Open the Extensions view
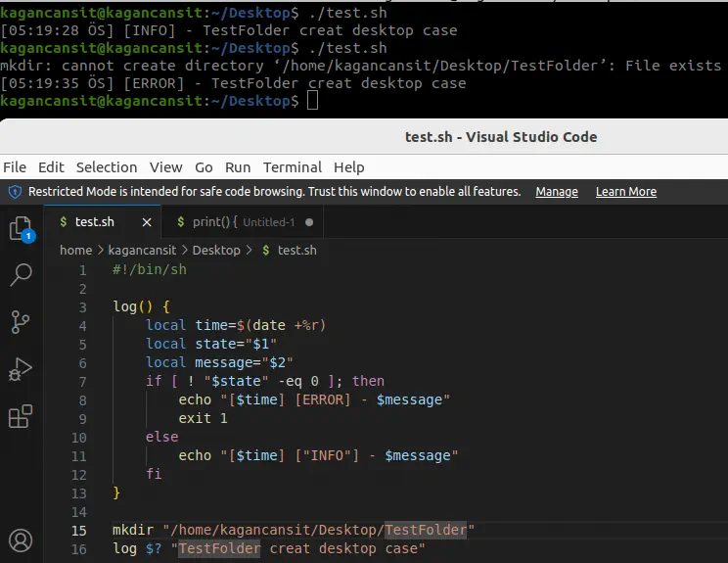 click(x=20, y=416)
